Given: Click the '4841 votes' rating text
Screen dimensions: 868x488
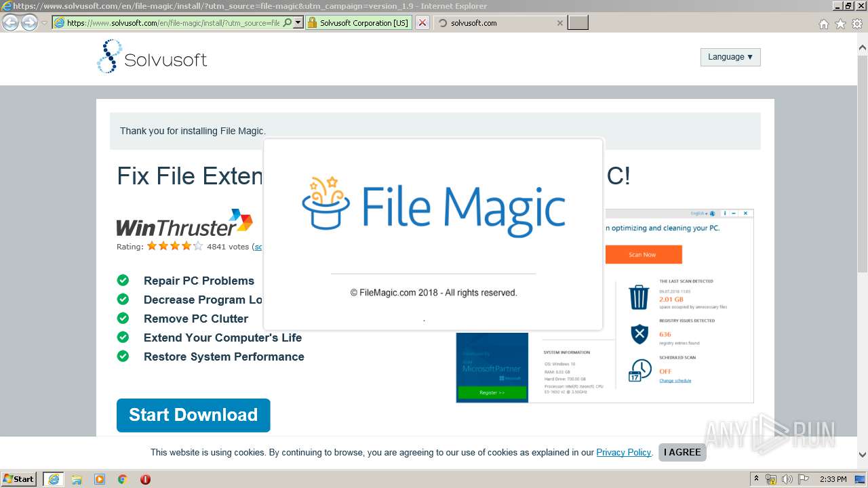Looking at the screenshot, I should [x=228, y=247].
